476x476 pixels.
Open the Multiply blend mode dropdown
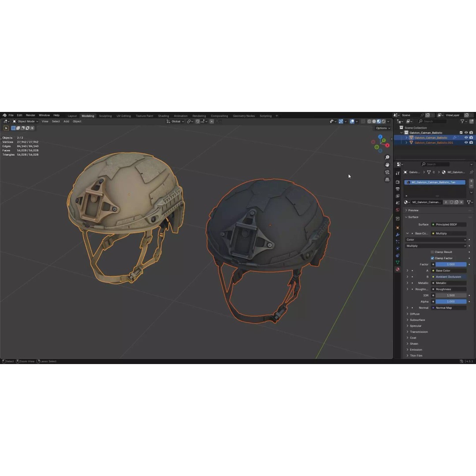pos(435,246)
